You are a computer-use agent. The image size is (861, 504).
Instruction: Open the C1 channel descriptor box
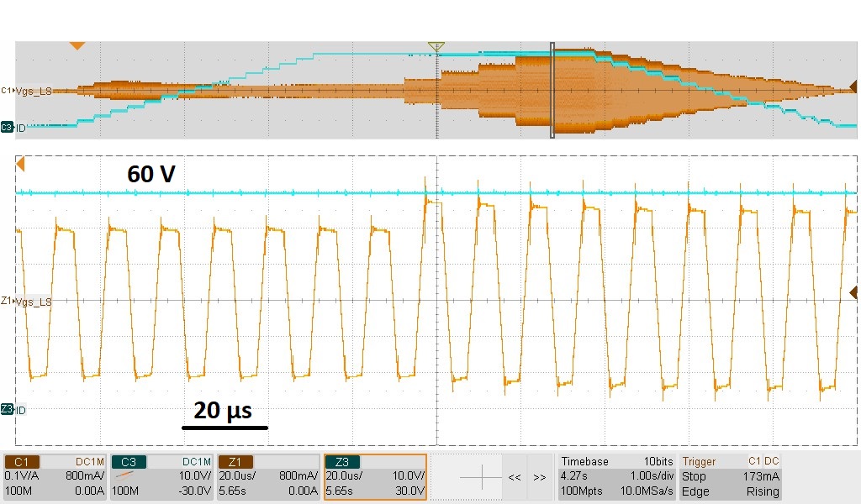pyautogui.click(x=54, y=476)
